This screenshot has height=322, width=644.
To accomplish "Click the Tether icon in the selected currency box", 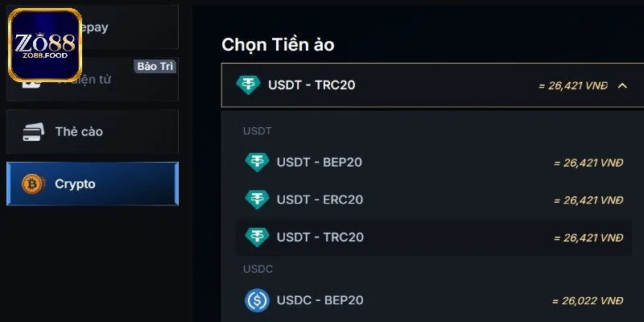I will (248, 85).
